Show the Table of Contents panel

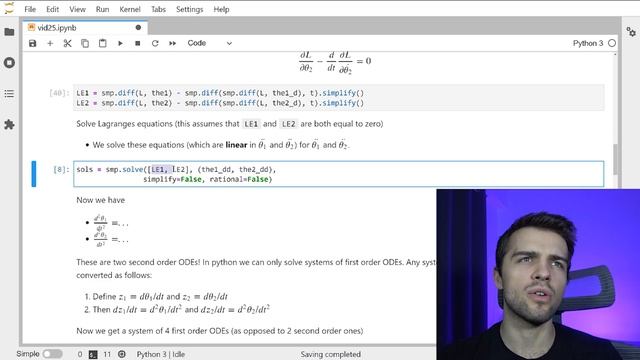(x=9, y=94)
